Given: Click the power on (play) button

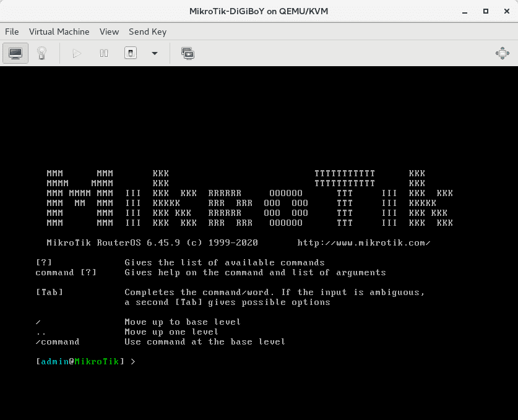Looking at the screenshot, I should coord(77,53).
